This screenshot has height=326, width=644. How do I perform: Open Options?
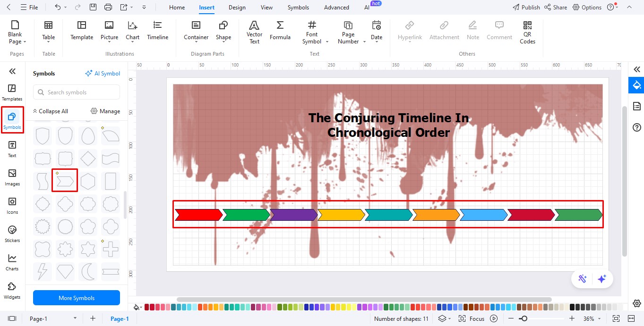point(587,8)
